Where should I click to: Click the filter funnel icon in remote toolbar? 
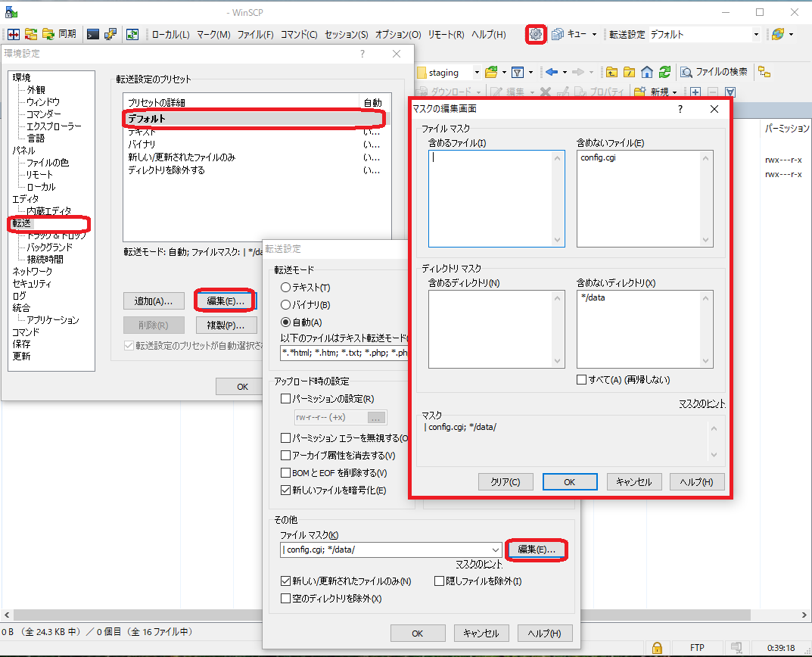click(x=518, y=72)
